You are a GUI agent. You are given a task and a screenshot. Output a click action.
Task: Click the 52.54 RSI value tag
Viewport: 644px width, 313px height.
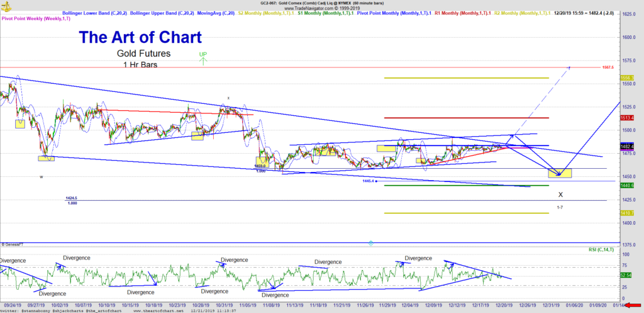point(627,275)
